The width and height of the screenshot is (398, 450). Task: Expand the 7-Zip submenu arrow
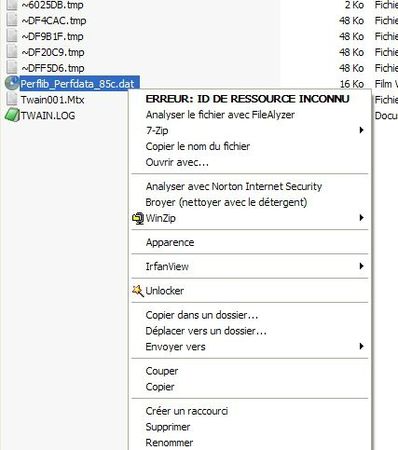(361, 130)
